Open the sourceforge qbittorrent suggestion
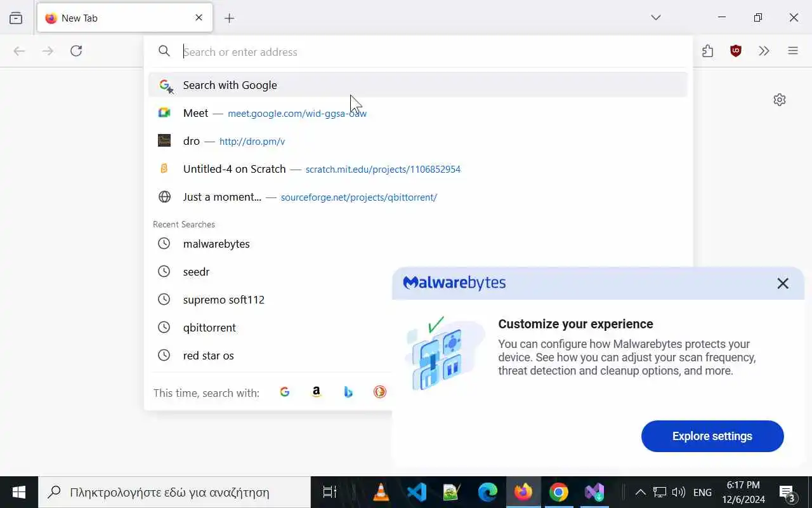Viewport: 812px width, 508px height. click(x=418, y=197)
